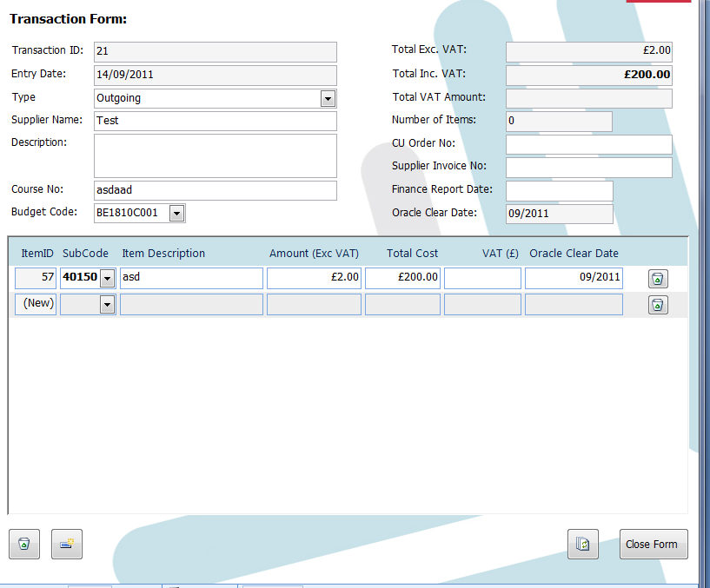The height and width of the screenshot is (588, 710).
Task: Click the Amount (Exc VAT) column header
Action: pyautogui.click(x=315, y=254)
